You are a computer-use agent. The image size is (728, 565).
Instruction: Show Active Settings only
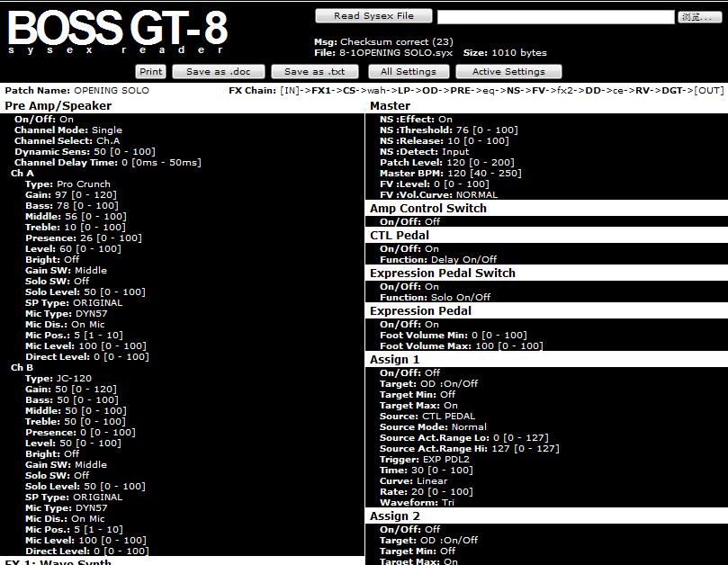click(x=508, y=71)
